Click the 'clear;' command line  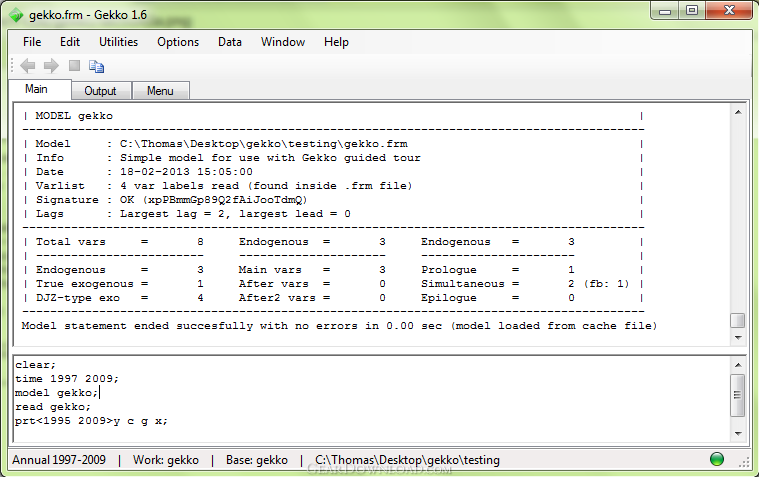(x=36, y=365)
